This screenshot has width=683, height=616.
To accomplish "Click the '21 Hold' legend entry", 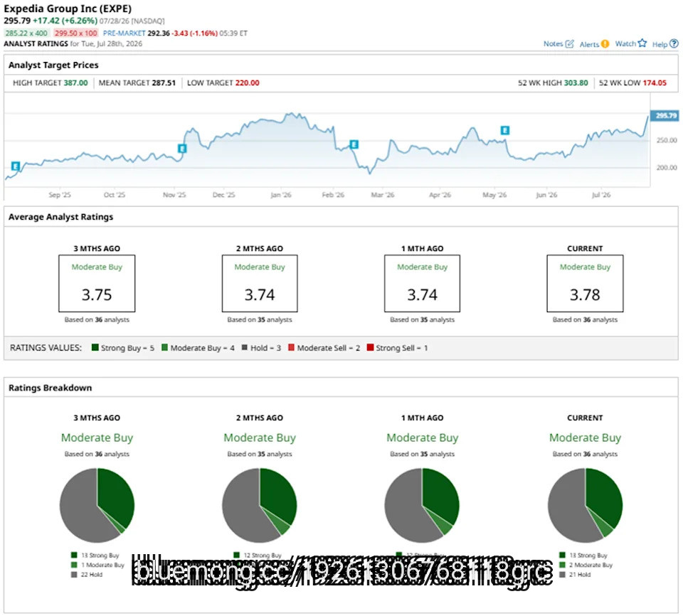I will click(x=575, y=575).
